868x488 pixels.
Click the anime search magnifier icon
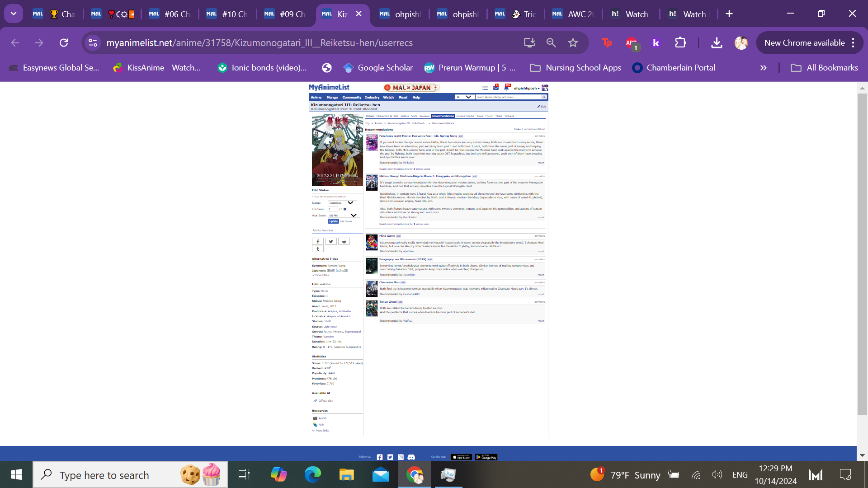[x=544, y=97]
